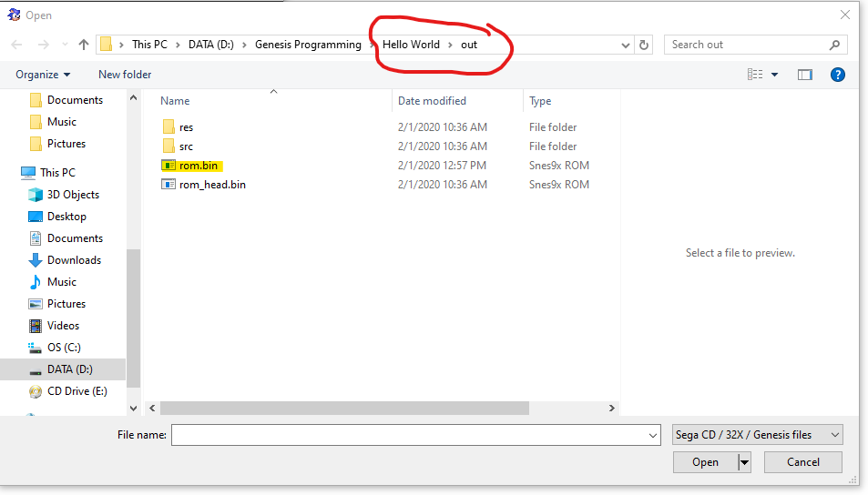Click the Up one level arrow
Image resolution: width=868 pixels, height=495 pixels.
pyautogui.click(x=84, y=45)
